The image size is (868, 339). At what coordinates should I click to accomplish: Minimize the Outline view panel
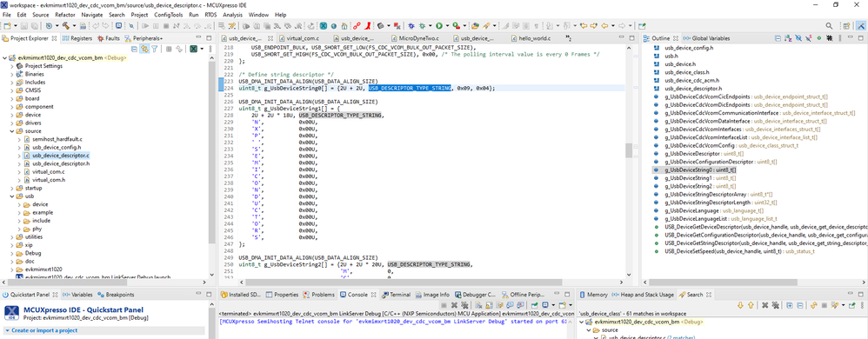(x=851, y=37)
